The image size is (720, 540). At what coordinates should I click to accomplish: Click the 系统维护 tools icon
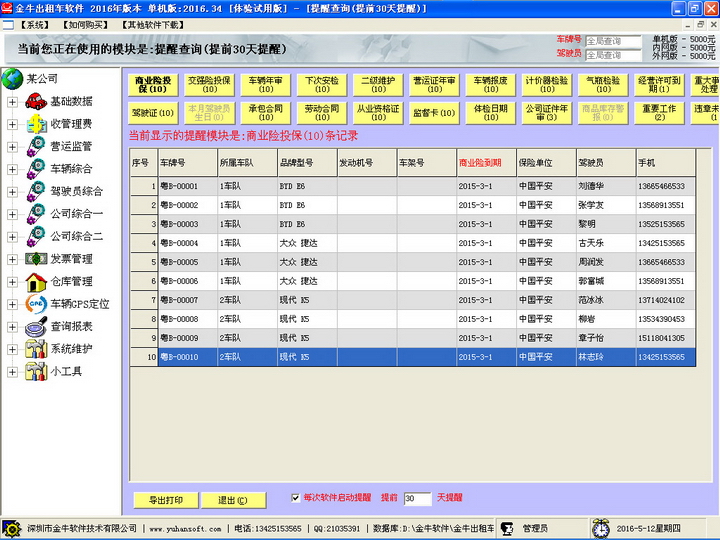point(35,349)
